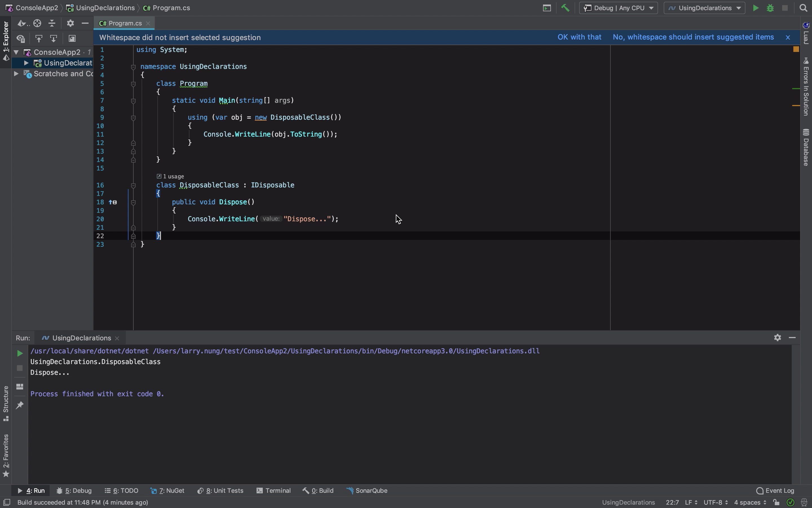812x508 pixels.
Task: Build the solution with the green hammer icon
Action: tap(565, 8)
